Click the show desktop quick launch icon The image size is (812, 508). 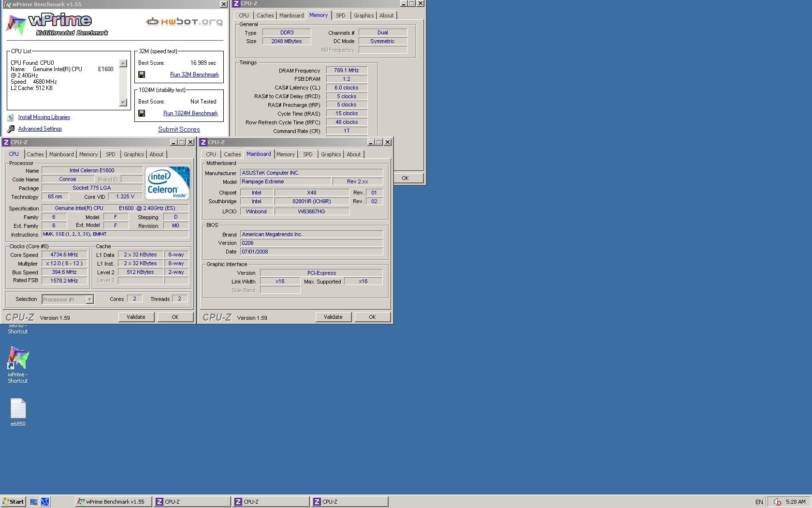point(34,502)
